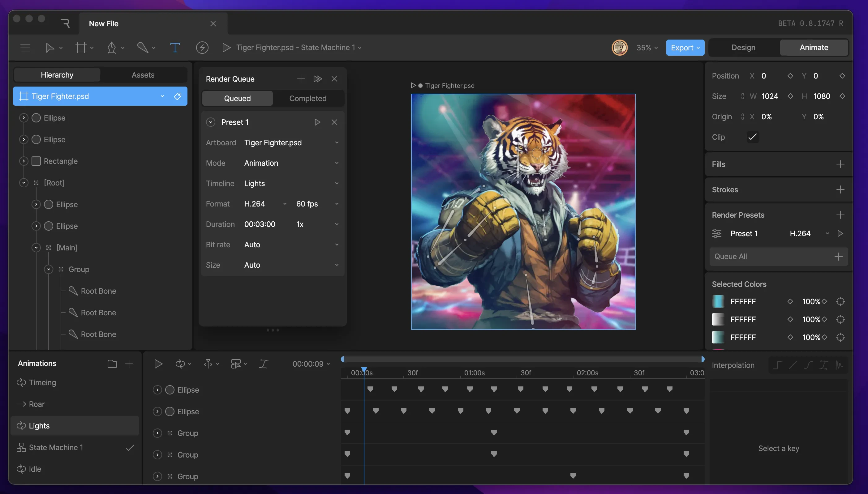Switch to the Completed tab

[307, 98]
